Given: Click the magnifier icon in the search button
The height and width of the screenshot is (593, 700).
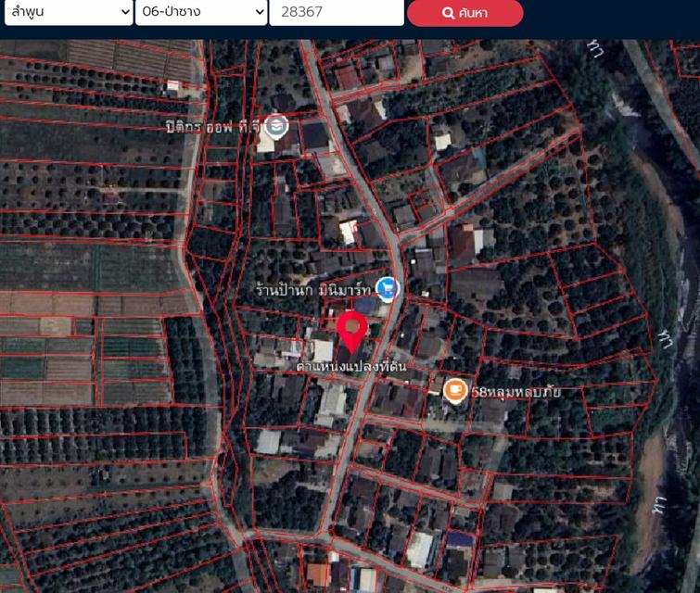Looking at the screenshot, I should click(x=448, y=13).
